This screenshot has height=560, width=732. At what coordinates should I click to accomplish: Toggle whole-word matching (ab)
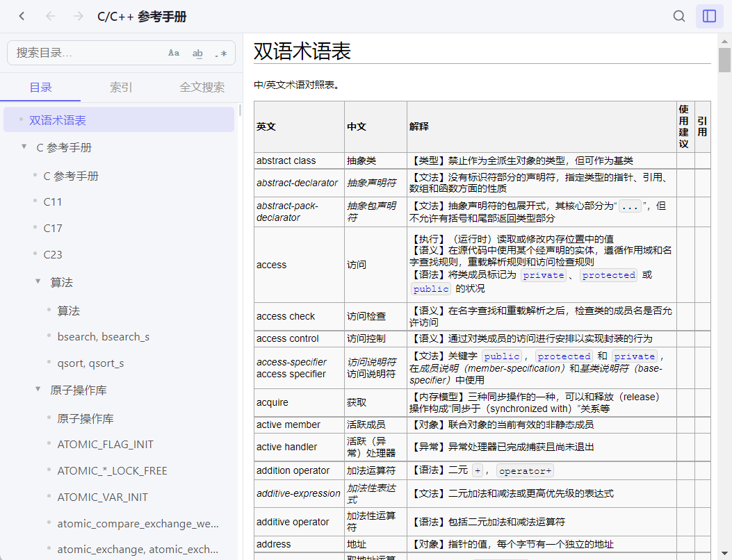(197, 53)
